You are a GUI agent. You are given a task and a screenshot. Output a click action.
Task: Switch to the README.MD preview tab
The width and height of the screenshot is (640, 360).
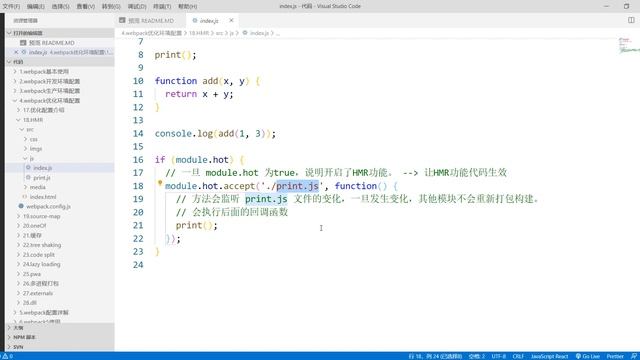pos(150,20)
